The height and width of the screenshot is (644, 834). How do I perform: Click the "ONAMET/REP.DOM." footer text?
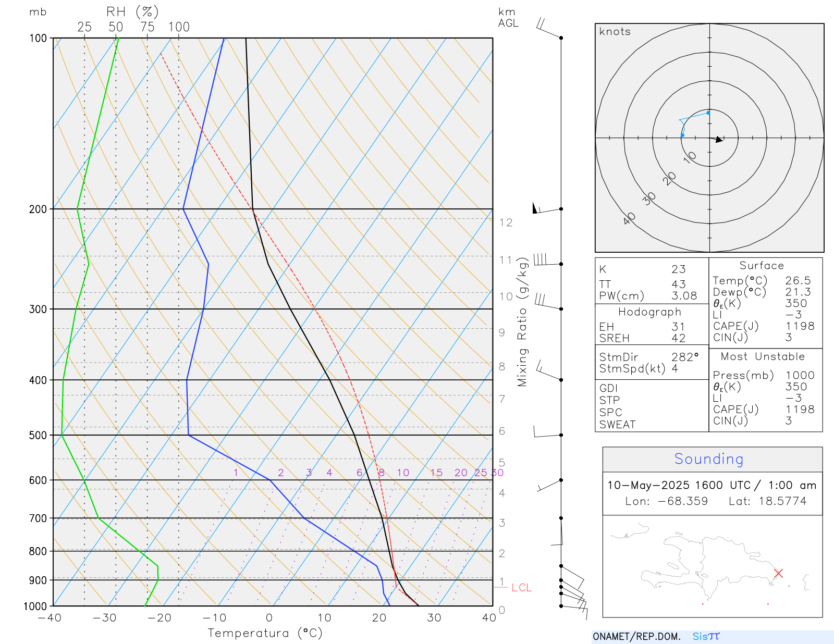coord(636,636)
